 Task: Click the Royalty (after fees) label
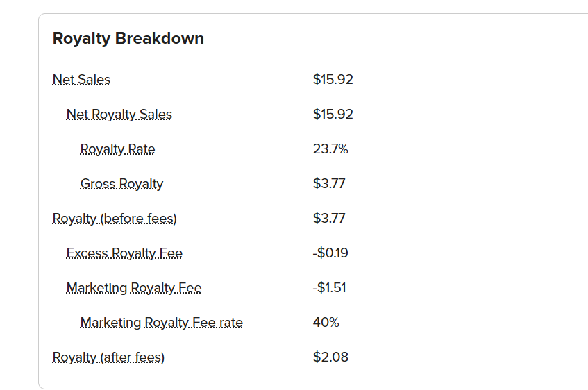[108, 357]
